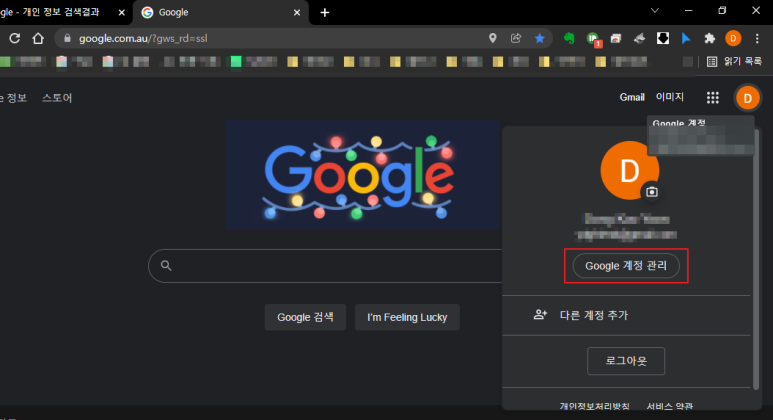This screenshot has width=773, height=420.
Task: Click the lock icon in address bar
Action: (68, 38)
